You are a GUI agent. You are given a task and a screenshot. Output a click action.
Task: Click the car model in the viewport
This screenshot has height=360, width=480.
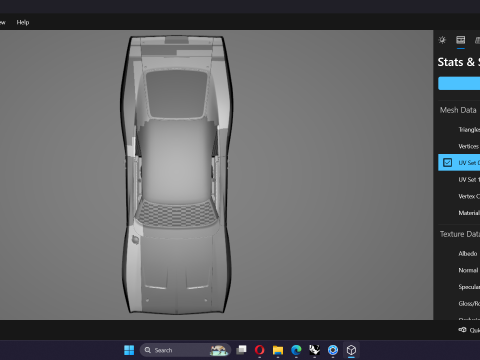[x=177, y=175]
